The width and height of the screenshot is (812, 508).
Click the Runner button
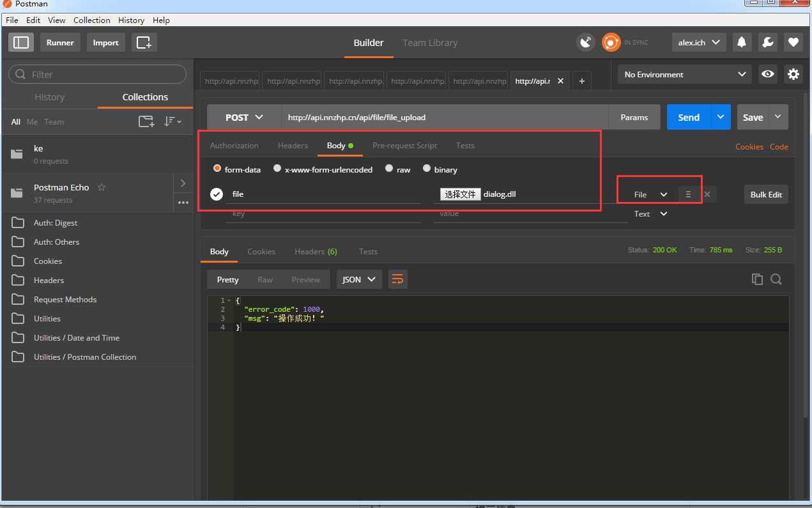[x=60, y=43]
